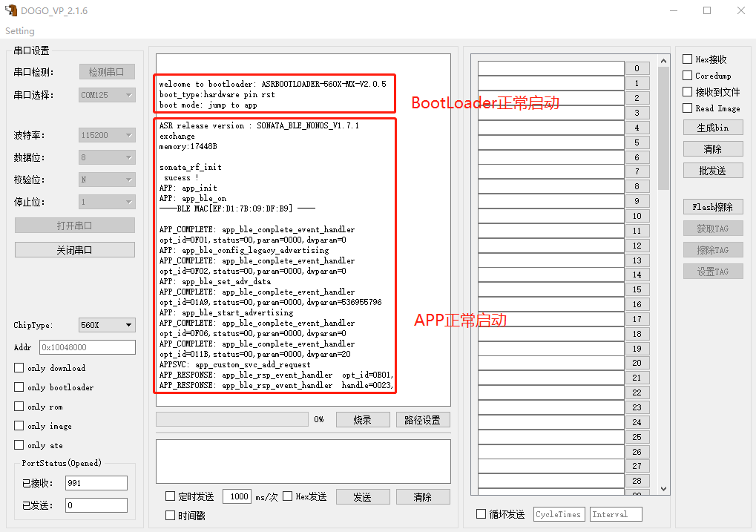Click send button number 12
The image size is (756, 532).
point(637,246)
